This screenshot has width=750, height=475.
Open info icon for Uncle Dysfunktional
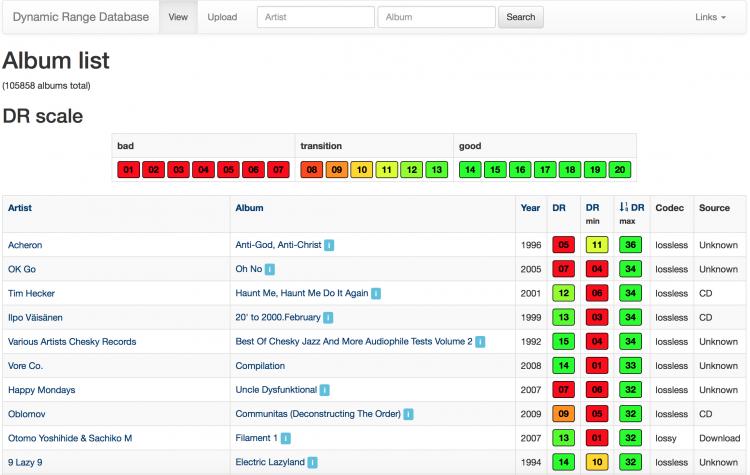(x=325, y=390)
